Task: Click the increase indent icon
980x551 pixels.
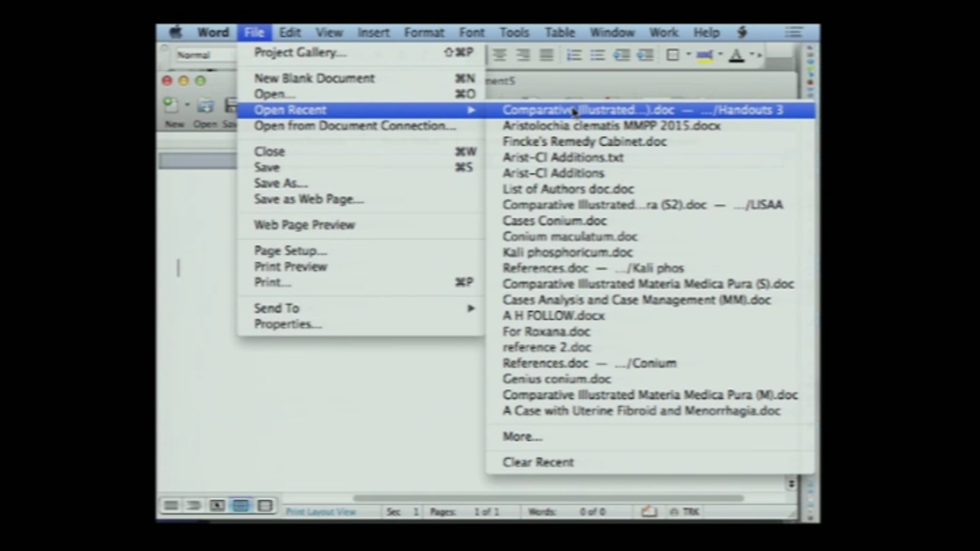Action: tap(645, 55)
